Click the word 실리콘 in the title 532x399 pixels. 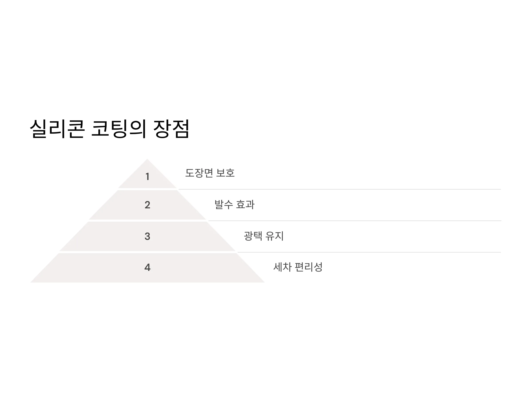tap(57, 129)
